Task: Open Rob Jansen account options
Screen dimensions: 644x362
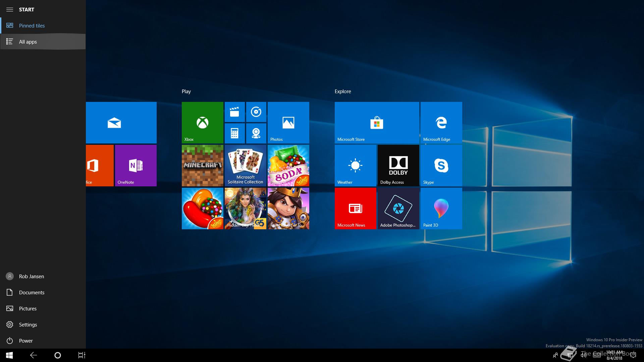Action: click(31, 276)
